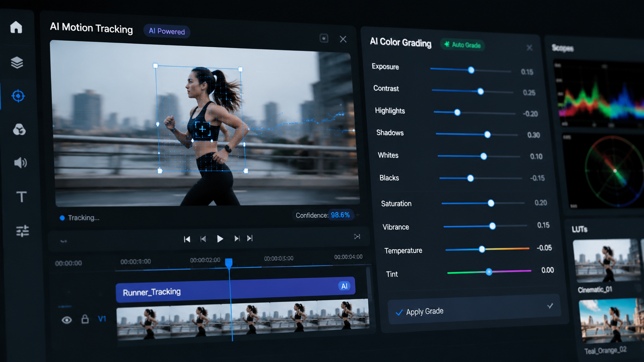Select the Motion Tracking target icon
This screenshot has width=644, height=362.
(x=18, y=96)
